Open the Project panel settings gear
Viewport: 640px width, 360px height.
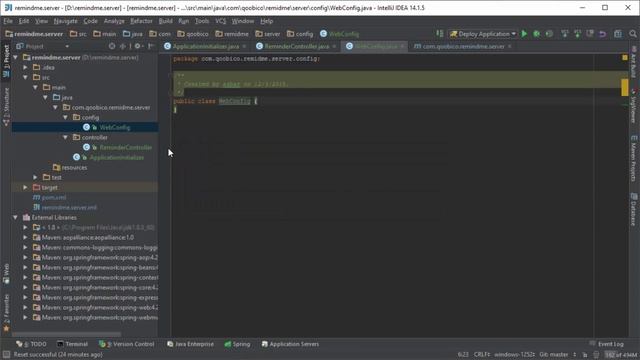138,47
